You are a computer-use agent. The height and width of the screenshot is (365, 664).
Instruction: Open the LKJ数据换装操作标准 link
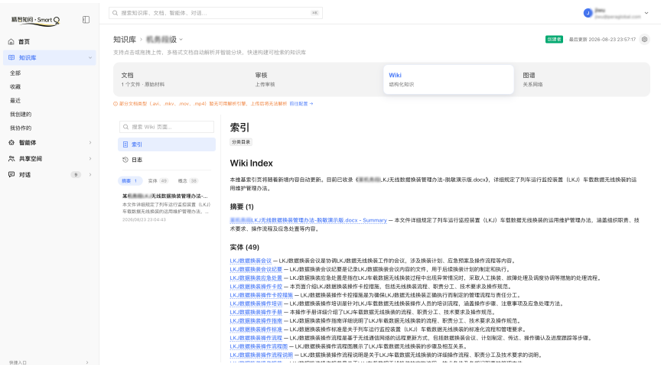(256, 329)
